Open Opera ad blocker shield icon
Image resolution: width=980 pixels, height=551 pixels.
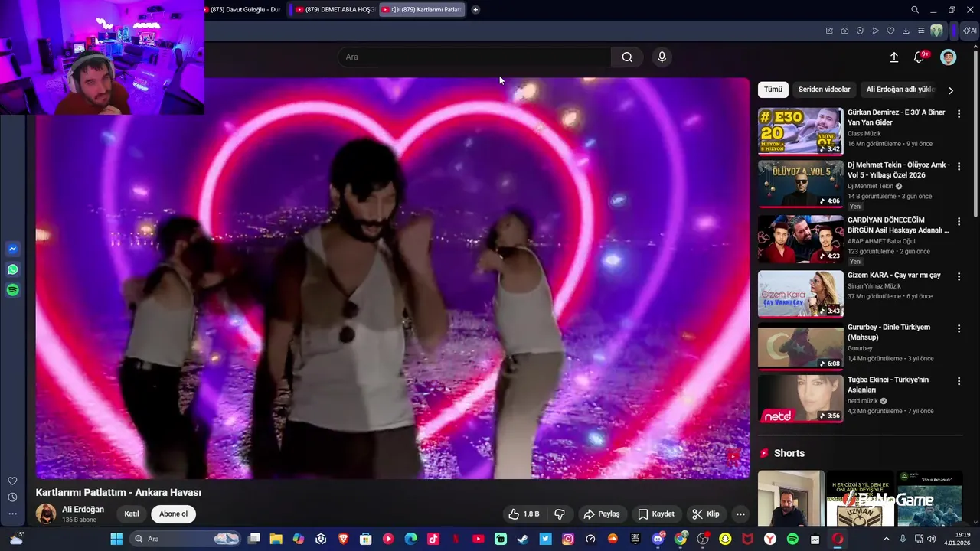point(860,31)
